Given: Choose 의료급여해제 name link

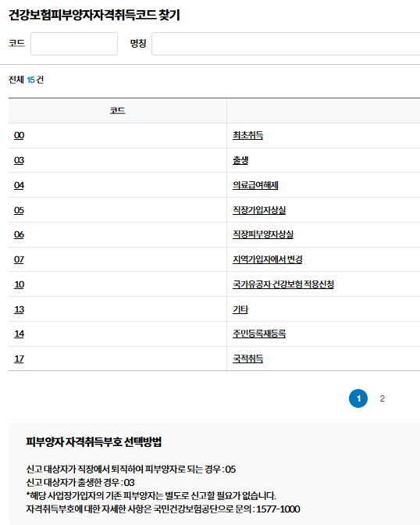Looking at the screenshot, I should pyautogui.click(x=255, y=185).
